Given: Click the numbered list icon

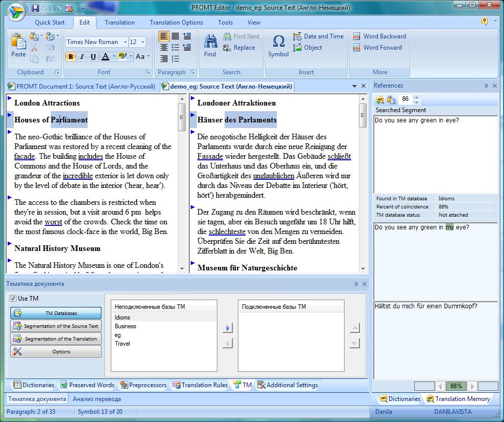Looking at the screenshot, I should tap(175, 59).
